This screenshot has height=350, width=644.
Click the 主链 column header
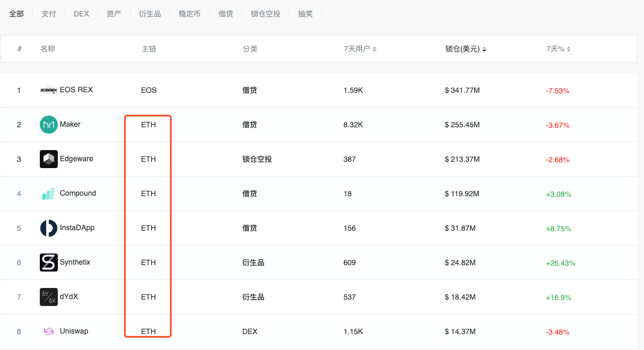coord(149,49)
